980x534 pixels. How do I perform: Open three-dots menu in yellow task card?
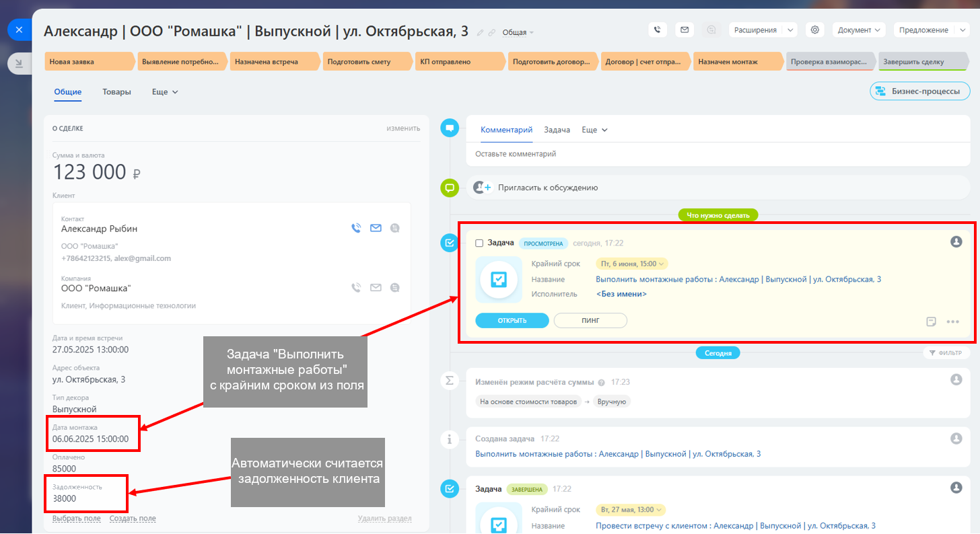[952, 321]
